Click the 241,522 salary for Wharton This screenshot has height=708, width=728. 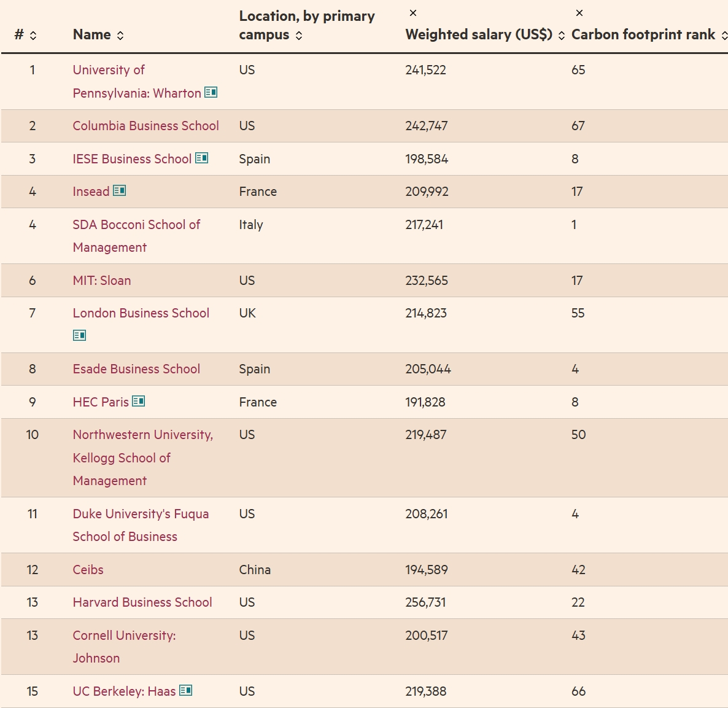click(x=425, y=69)
